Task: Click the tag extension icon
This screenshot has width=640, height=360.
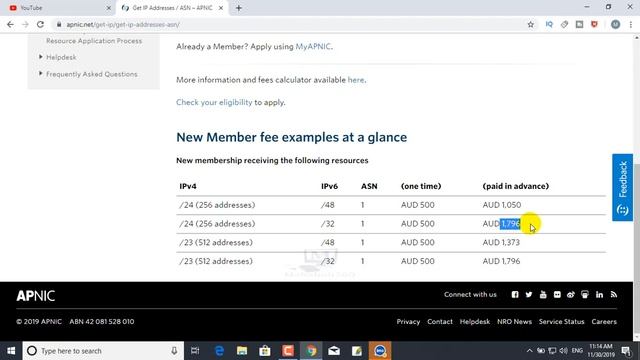Action: pos(564,24)
